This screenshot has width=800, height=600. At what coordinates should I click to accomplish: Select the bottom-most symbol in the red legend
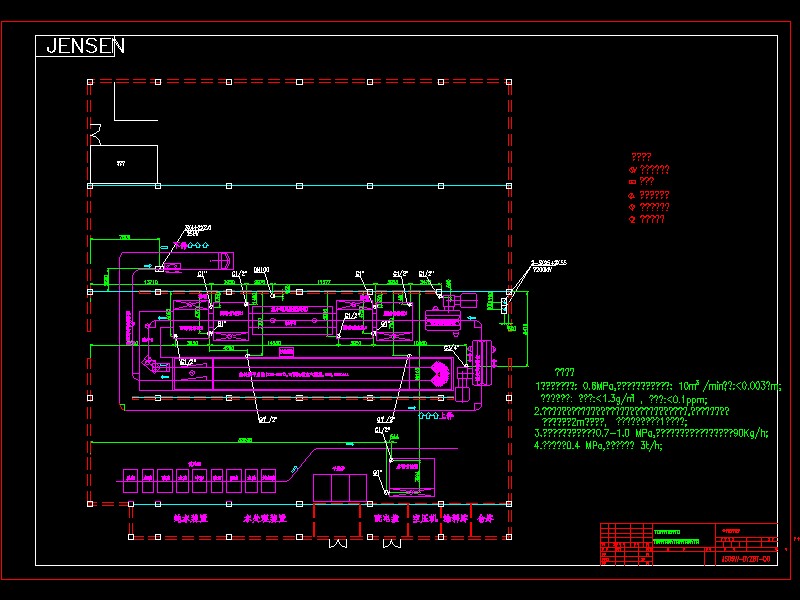(632, 218)
